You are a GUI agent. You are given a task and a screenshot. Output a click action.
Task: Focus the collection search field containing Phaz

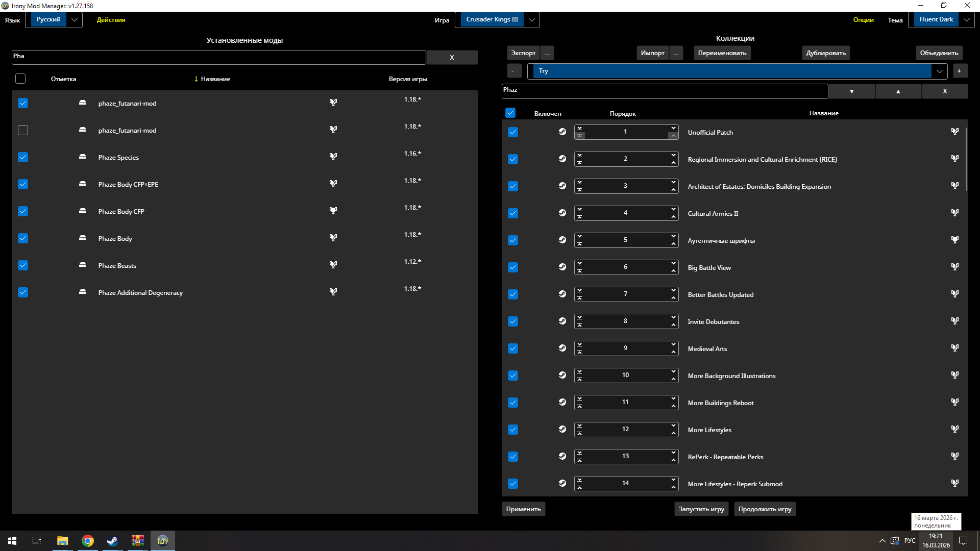(x=665, y=91)
